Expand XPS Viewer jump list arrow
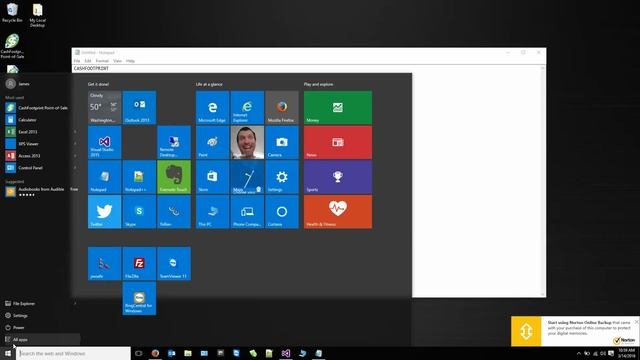640x360 pixels. click(75, 144)
